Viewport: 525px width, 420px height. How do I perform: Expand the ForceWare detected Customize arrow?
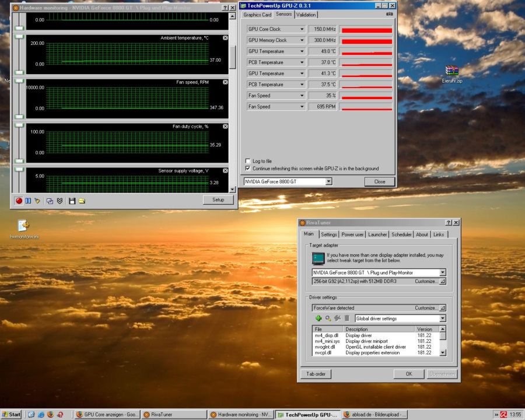[x=442, y=308]
